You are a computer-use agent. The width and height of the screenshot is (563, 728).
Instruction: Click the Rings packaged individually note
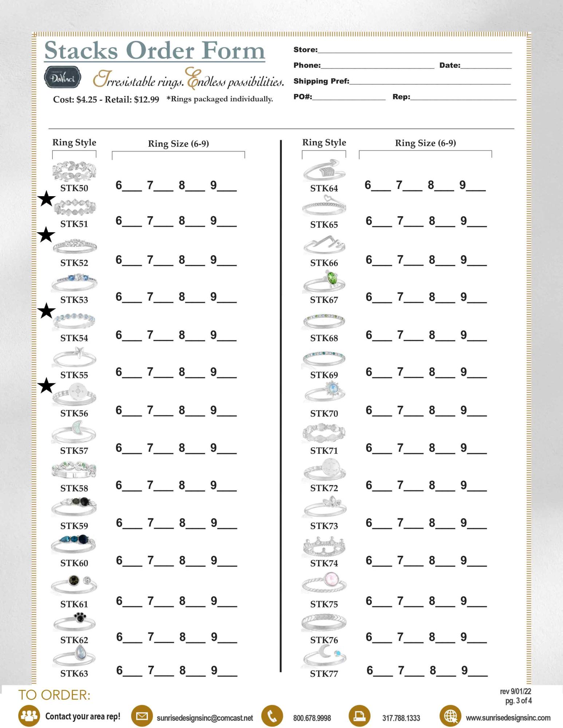point(220,99)
